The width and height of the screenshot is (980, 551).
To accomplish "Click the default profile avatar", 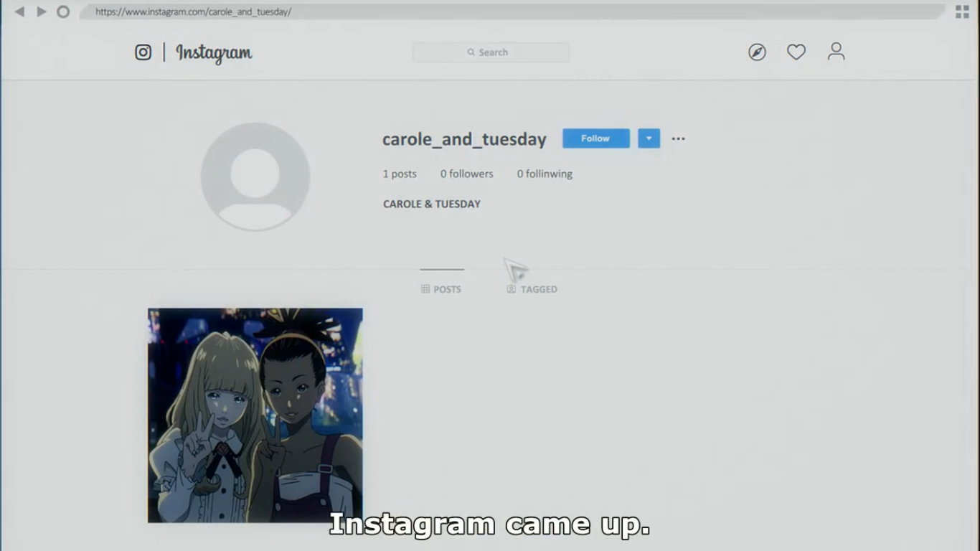I will [255, 176].
